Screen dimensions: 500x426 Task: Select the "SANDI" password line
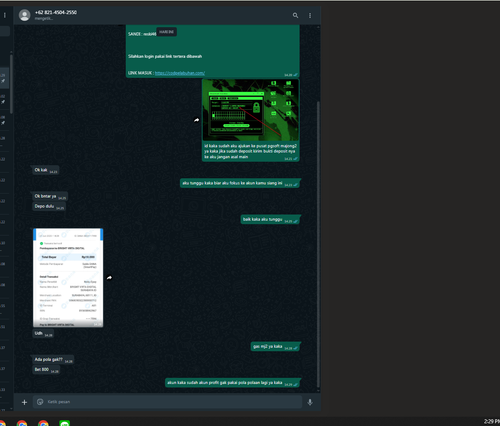pyautogui.click(x=142, y=34)
